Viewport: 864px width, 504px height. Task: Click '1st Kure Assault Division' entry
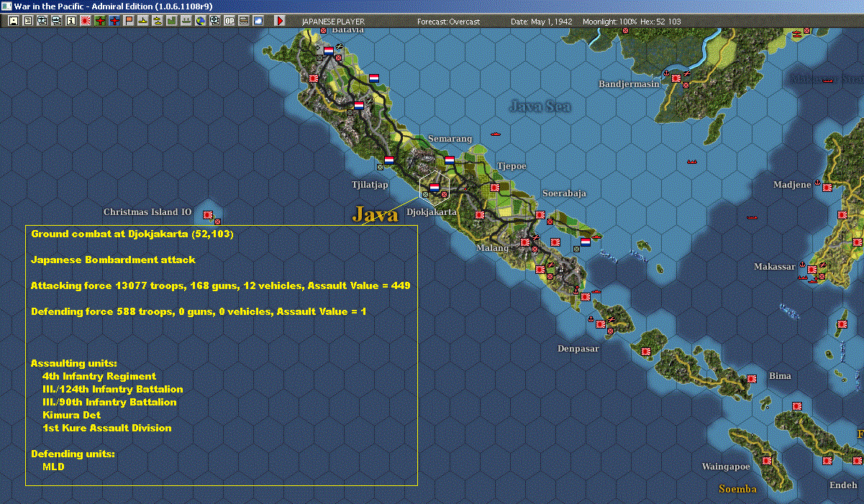pos(107,428)
